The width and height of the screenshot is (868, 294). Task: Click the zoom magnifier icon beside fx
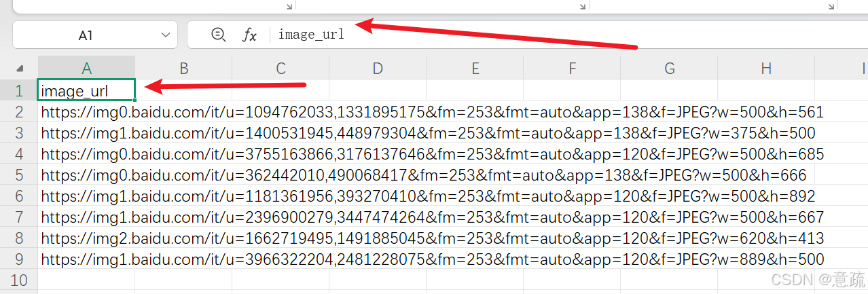218,35
